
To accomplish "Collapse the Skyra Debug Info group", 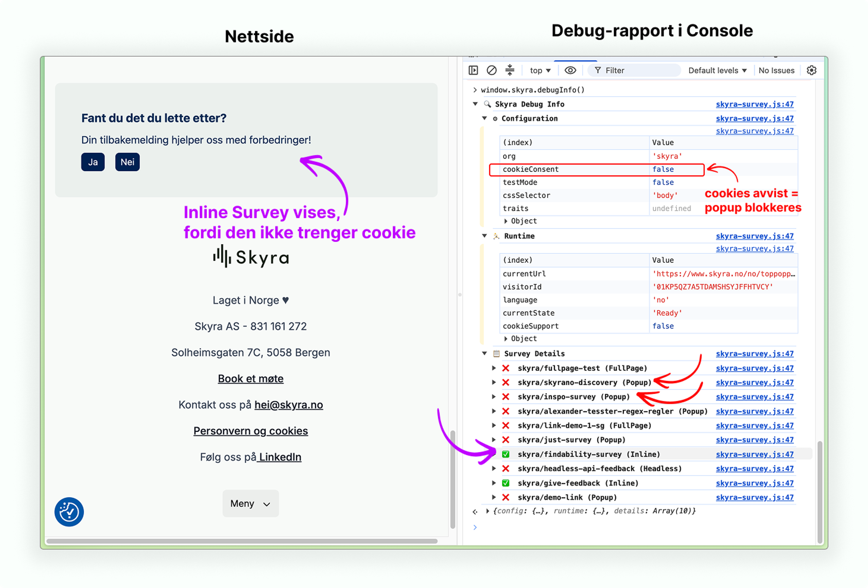I will 475,104.
